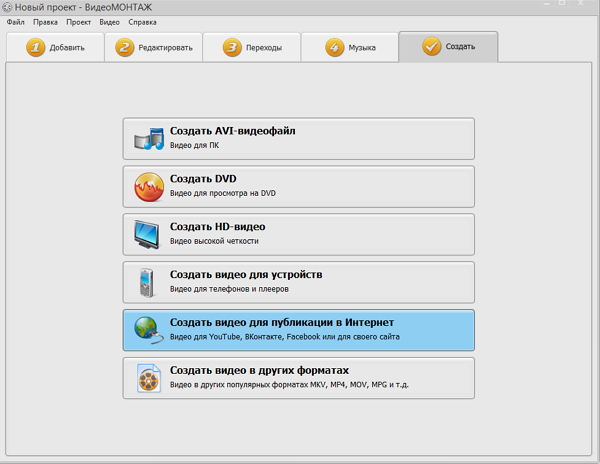600x464 pixels.
Task: Click the subtitle listing MKV, MP4, MOV, MPG
Action: point(289,384)
